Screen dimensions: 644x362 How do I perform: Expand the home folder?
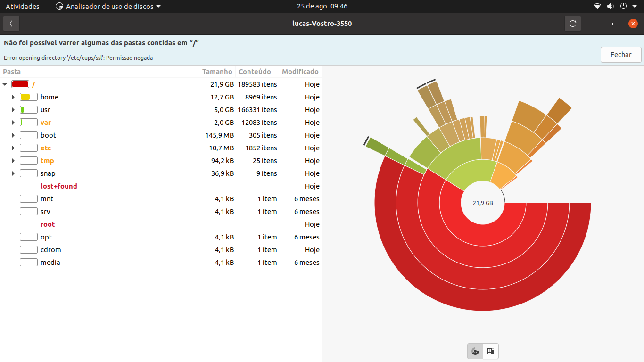click(13, 97)
